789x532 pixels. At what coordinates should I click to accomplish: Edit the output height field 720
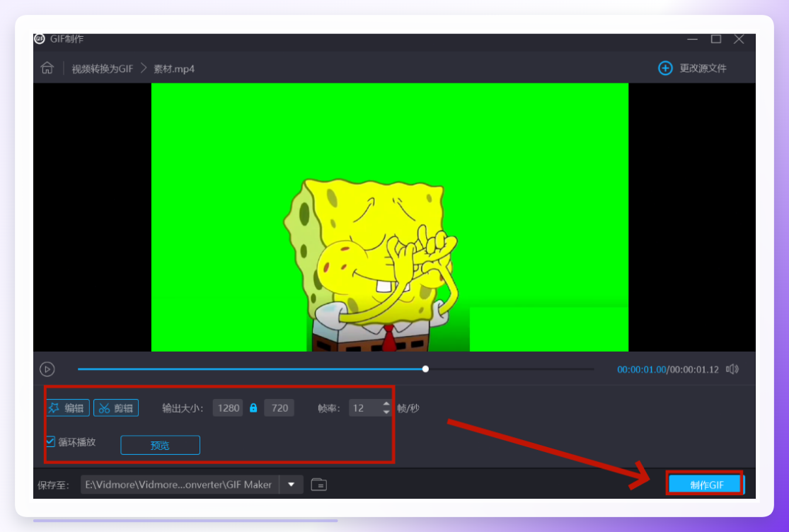[280, 407]
